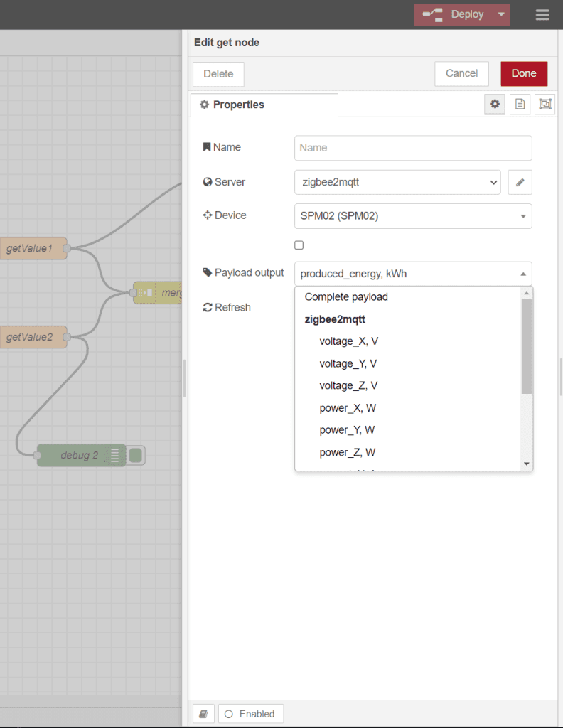Open node help book icon
The height and width of the screenshot is (728, 563).
tap(203, 714)
